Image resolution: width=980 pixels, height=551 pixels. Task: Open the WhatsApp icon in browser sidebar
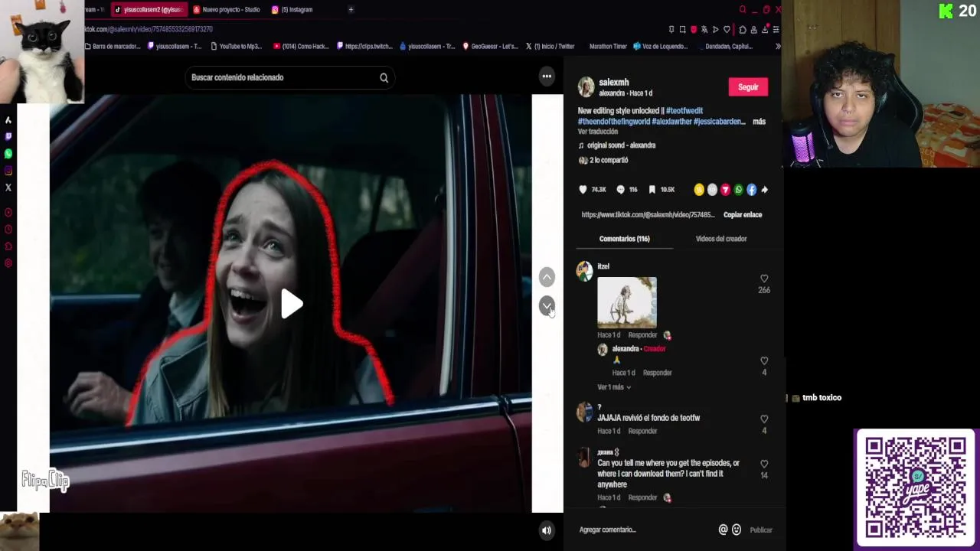[x=8, y=154]
